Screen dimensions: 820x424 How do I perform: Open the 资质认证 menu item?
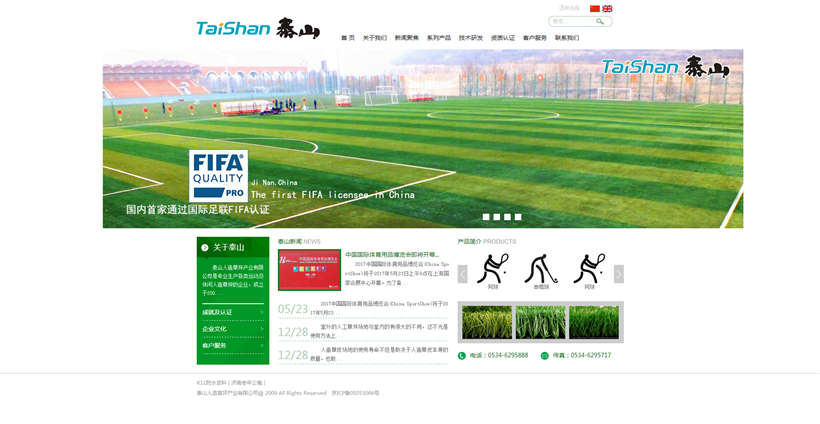click(503, 38)
